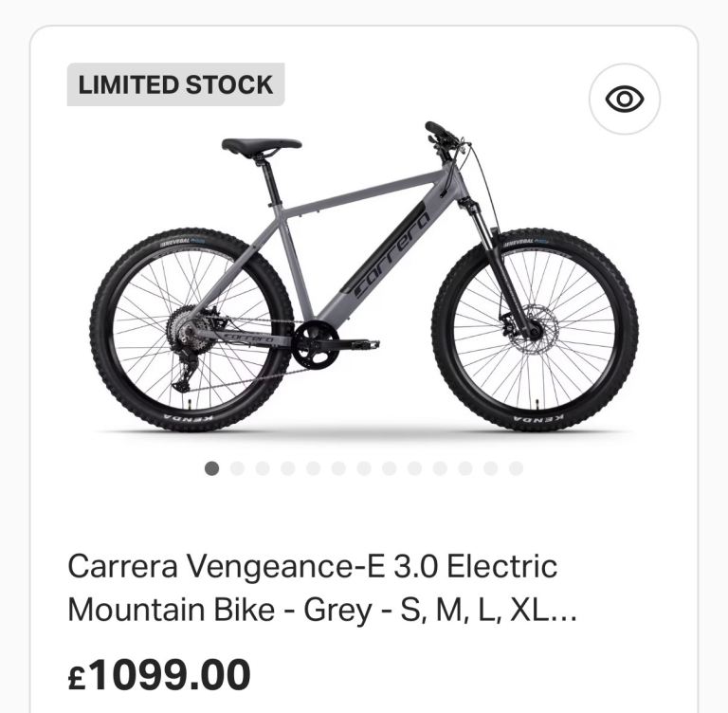Select the seventh (middle) carousel dot
Screen dimensions: 728x713
click(364, 468)
